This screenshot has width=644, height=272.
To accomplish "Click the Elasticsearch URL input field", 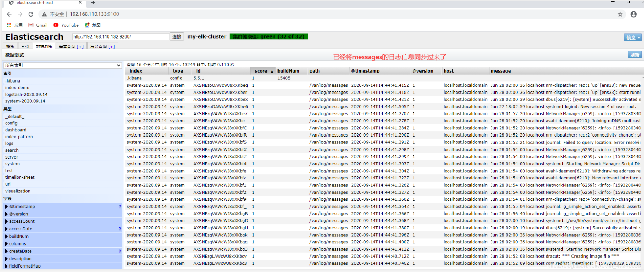I will [x=120, y=37].
